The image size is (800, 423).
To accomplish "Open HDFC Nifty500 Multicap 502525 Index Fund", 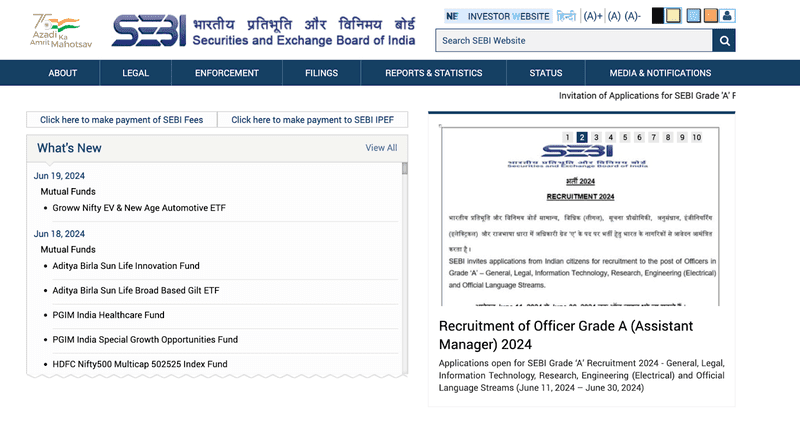I will point(140,364).
